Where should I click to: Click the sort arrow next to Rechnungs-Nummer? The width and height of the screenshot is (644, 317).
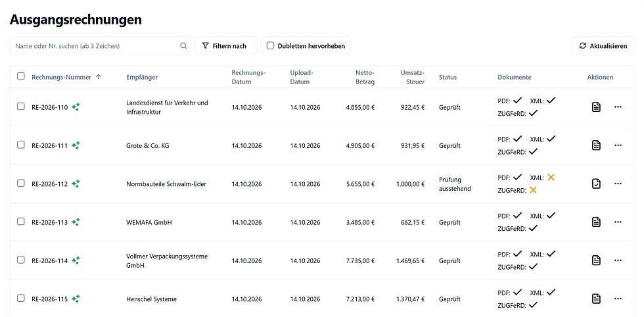pyautogui.click(x=98, y=77)
